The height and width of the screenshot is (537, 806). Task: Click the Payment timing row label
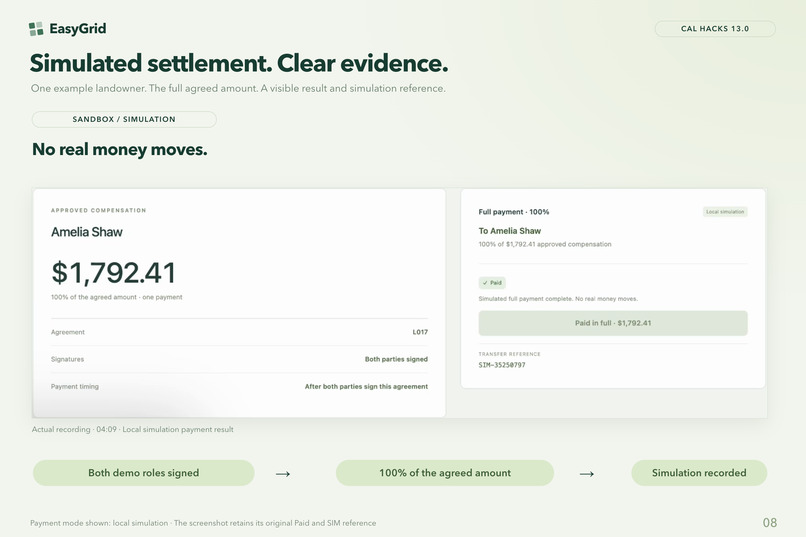click(x=75, y=386)
